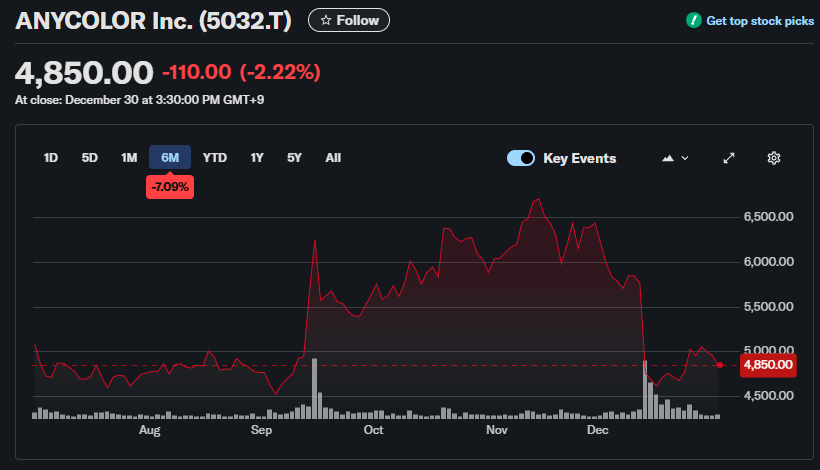This screenshot has width=820, height=470.
Task: Click the 6,500.00 price axis label
Action: (x=769, y=217)
